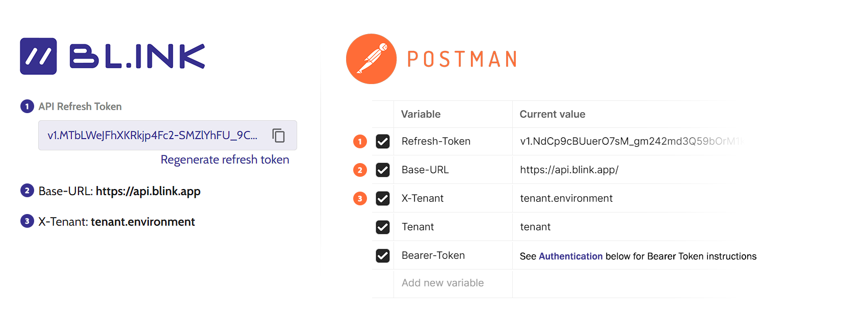The height and width of the screenshot is (320, 868).
Task: Click the Blink logo icon
Action: pyautogui.click(x=38, y=56)
